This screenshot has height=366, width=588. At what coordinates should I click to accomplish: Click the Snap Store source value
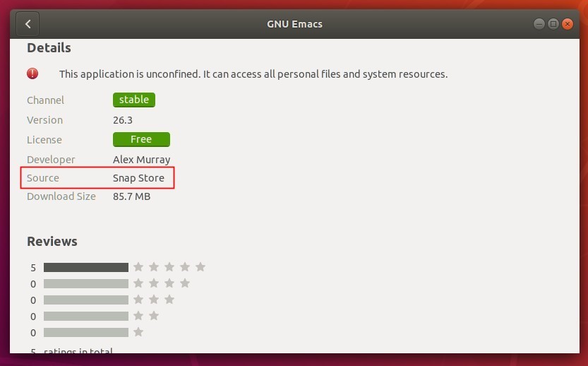click(138, 178)
